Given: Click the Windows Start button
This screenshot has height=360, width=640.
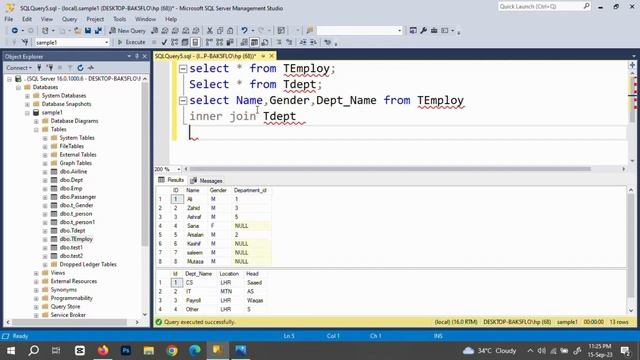Looking at the screenshot, I should tap(11, 350).
